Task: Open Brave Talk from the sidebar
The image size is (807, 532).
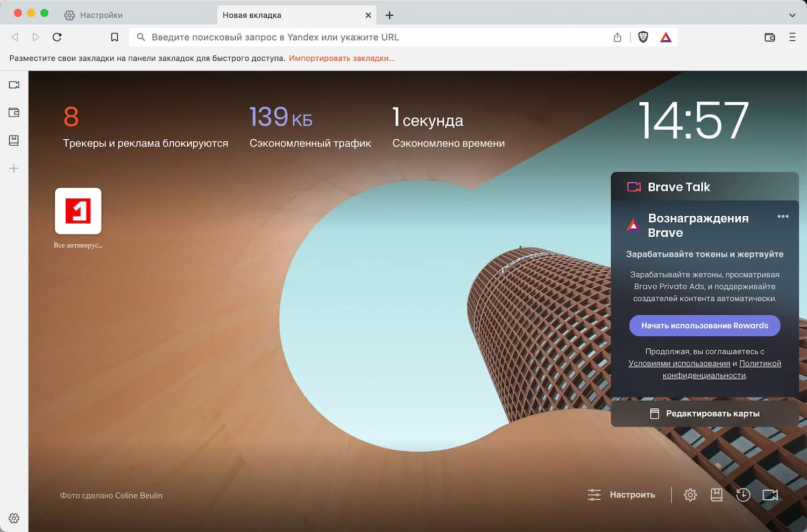Action: click(14, 85)
